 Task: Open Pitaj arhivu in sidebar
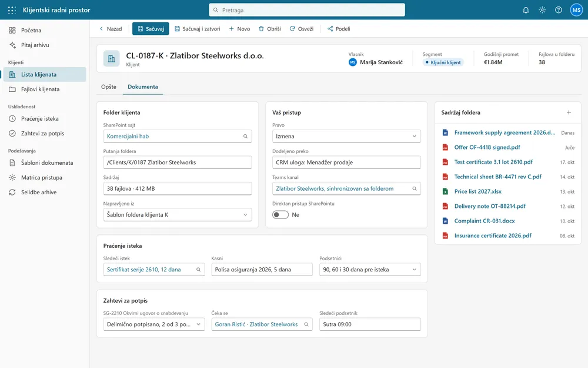[45, 45]
